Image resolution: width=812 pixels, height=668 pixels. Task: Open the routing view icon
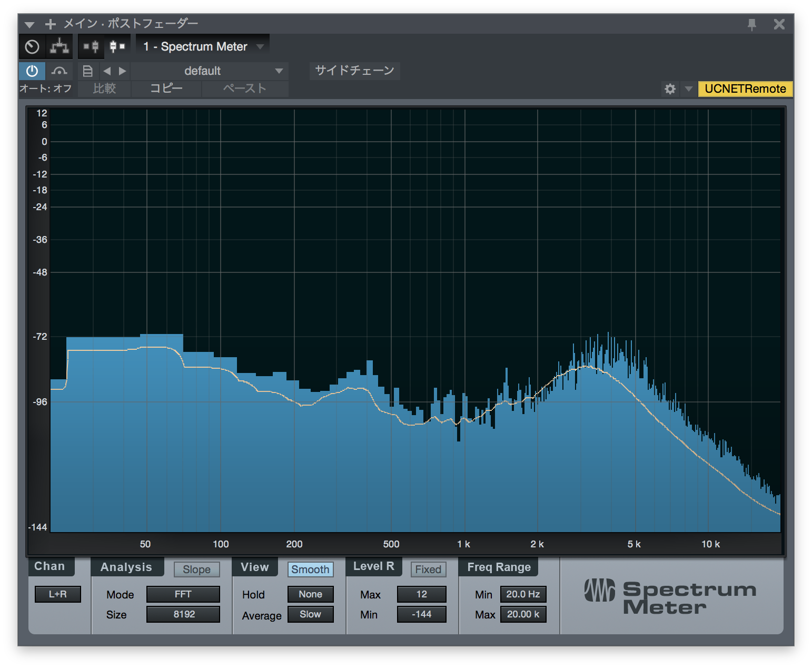tap(60, 47)
